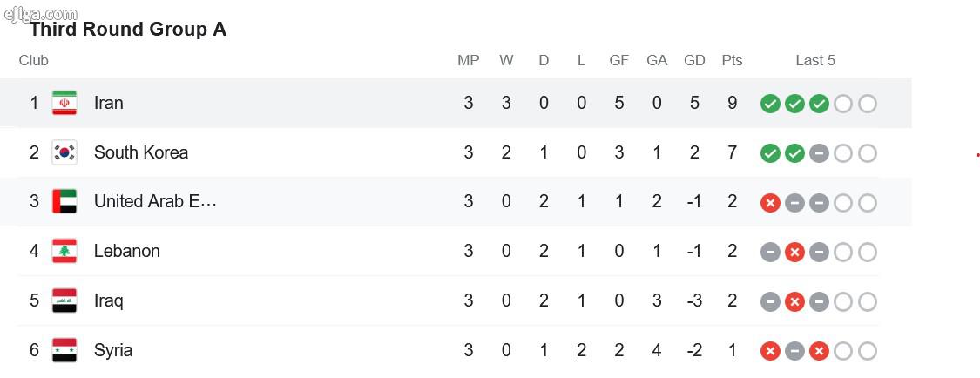
Task: Select the truncated United Arab E… team name
Action: pos(155,201)
